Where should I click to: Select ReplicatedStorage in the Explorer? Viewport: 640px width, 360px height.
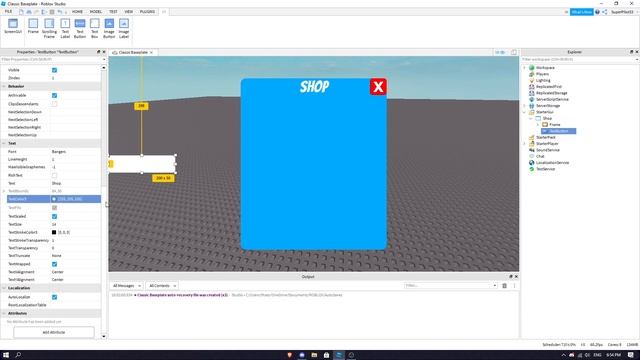pyautogui.click(x=551, y=93)
